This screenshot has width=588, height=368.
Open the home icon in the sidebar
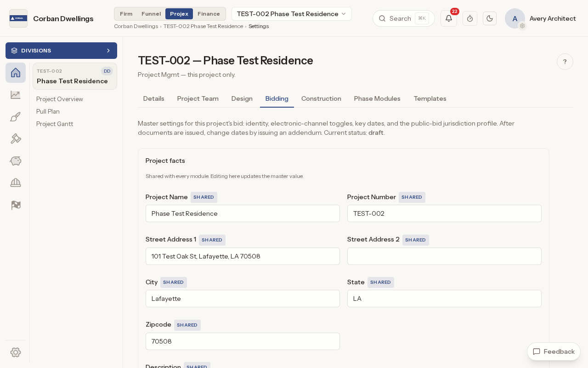[x=16, y=73]
